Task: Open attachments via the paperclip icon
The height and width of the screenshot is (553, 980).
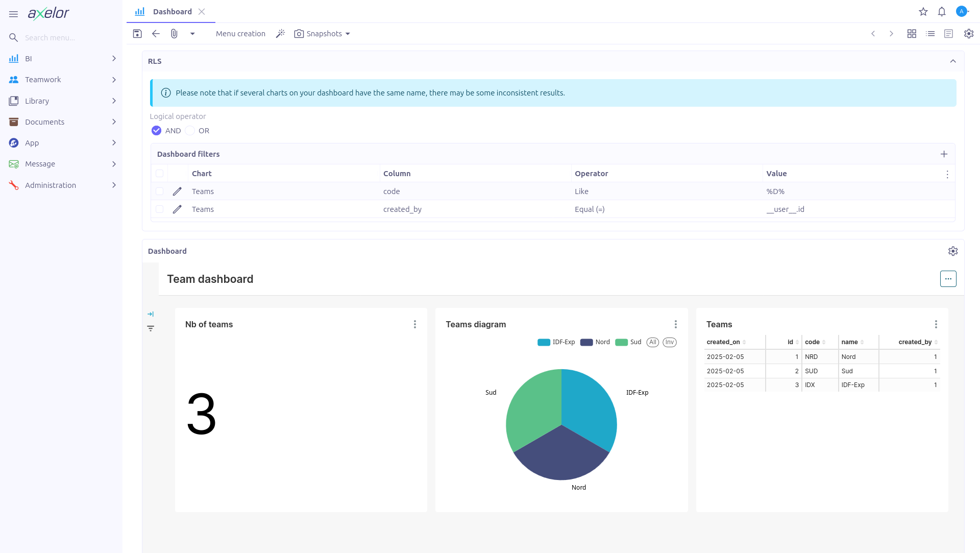Action: coord(174,33)
